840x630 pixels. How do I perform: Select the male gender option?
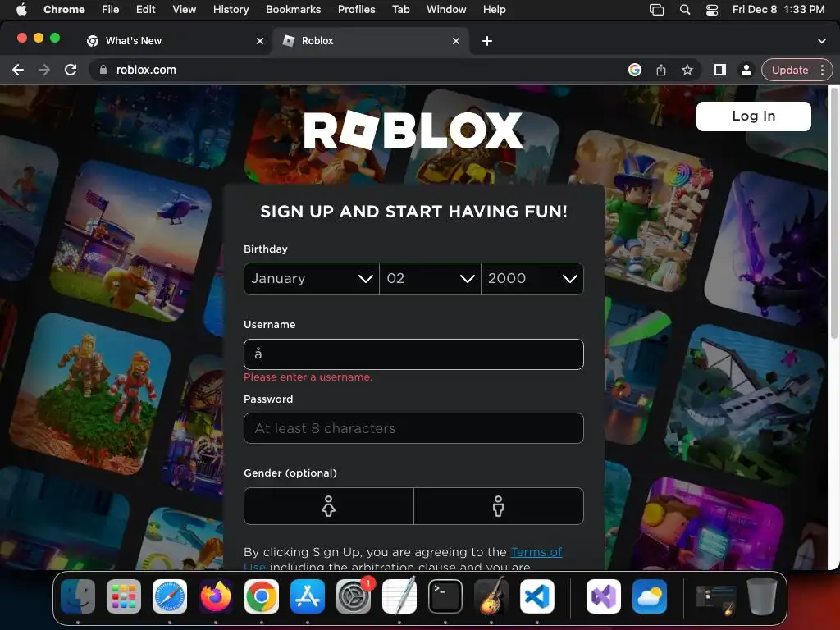498,505
